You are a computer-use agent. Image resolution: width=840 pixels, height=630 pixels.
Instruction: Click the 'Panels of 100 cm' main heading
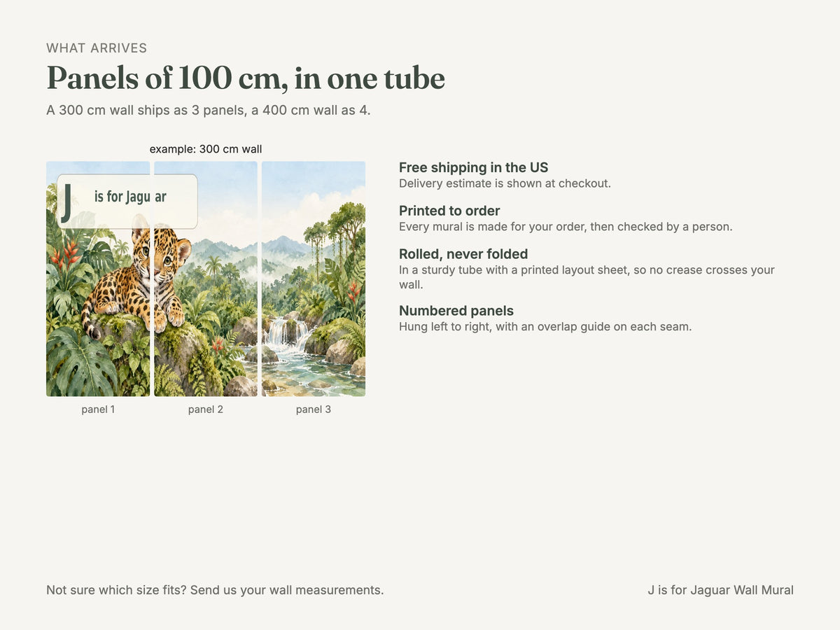point(246,78)
